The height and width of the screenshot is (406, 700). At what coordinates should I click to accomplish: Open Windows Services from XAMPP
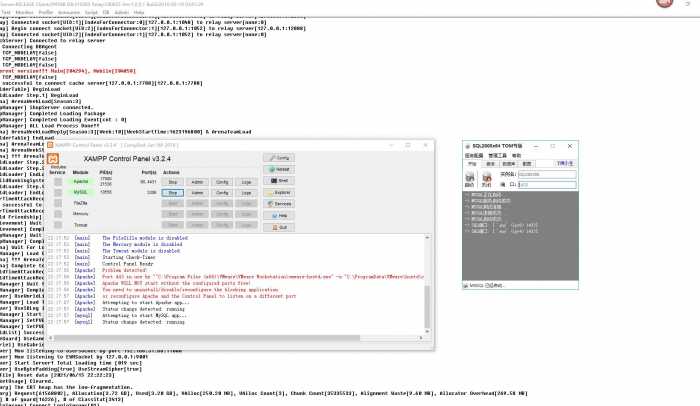pyautogui.click(x=277, y=204)
